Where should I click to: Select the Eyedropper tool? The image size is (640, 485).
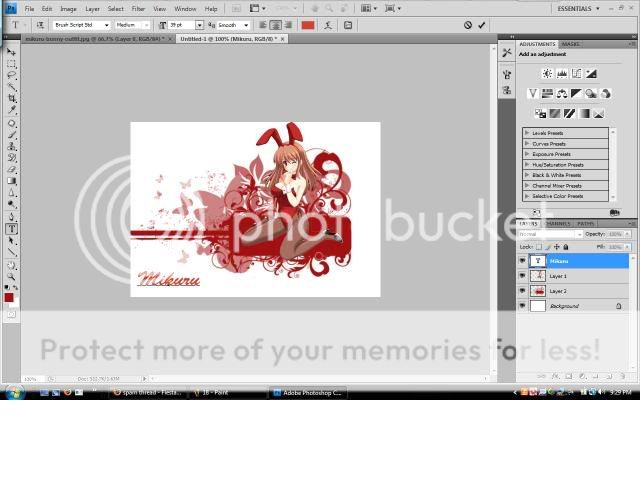(11, 110)
